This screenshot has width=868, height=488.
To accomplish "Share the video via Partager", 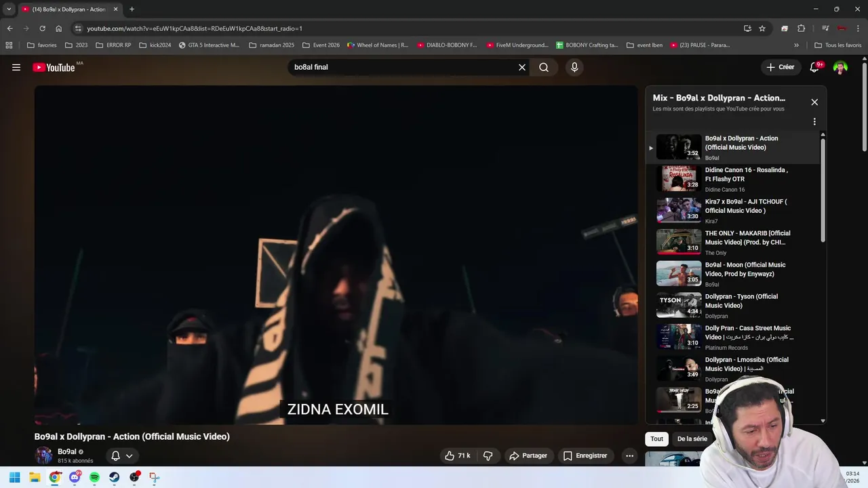I will (528, 455).
